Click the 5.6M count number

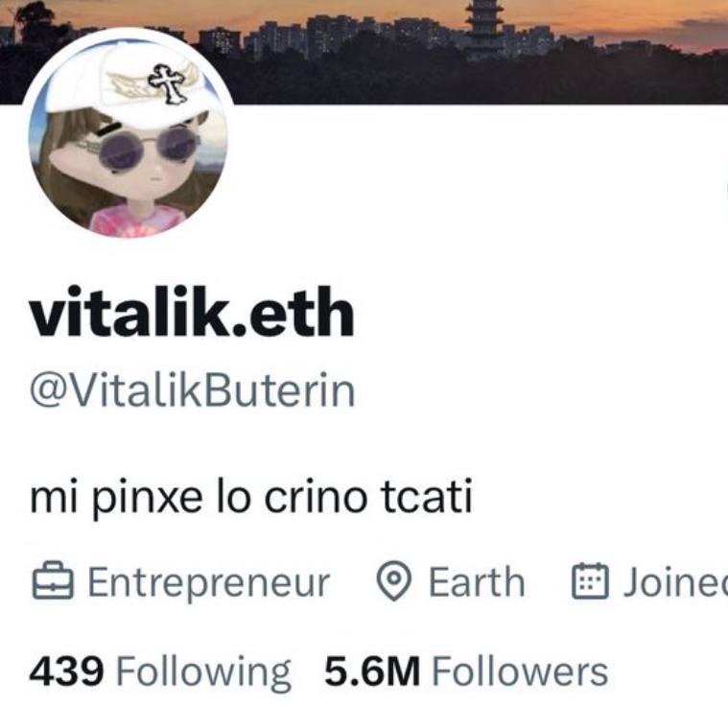coord(372,671)
